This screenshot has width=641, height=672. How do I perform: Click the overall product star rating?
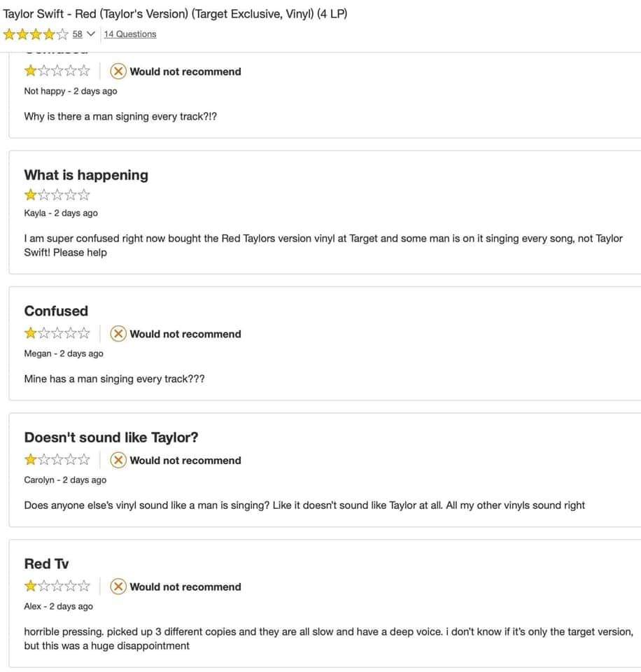tap(36, 34)
